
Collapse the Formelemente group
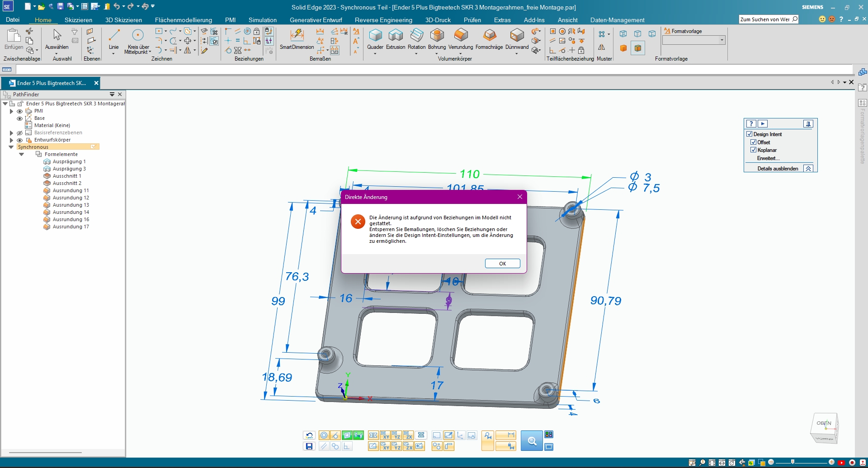pos(21,154)
